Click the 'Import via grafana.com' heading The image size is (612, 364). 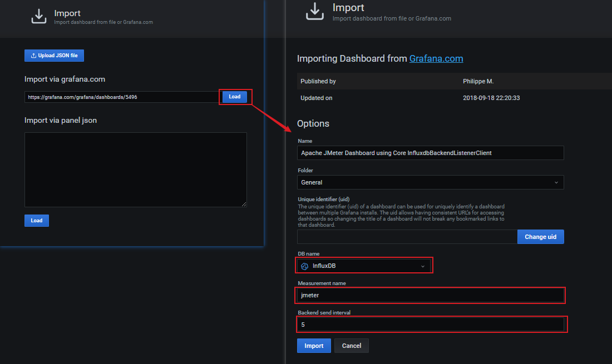click(65, 79)
